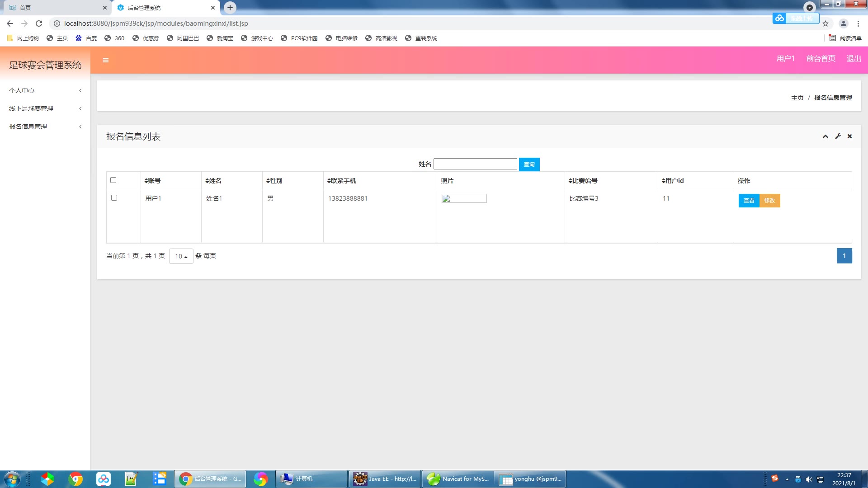The width and height of the screenshot is (868, 488).
Task: Open a new browser tab with the plus icon
Action: click(x=230, y=8)
